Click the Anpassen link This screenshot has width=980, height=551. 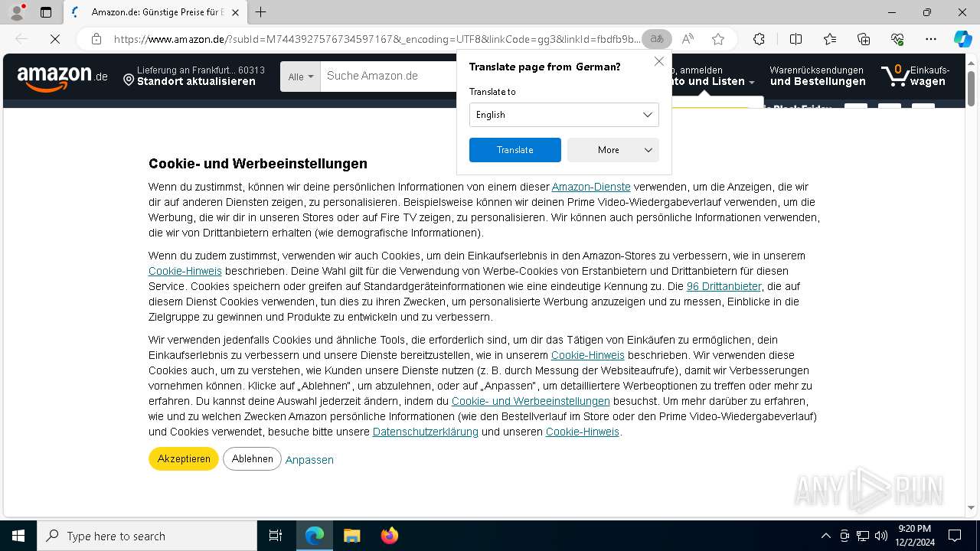309,460
